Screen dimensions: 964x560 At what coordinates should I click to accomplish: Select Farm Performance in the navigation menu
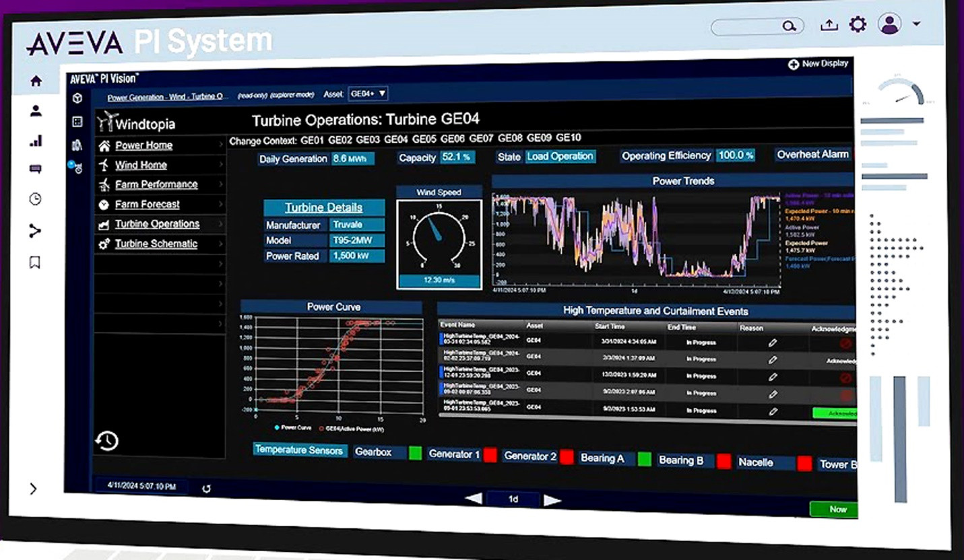pos(156,184)
